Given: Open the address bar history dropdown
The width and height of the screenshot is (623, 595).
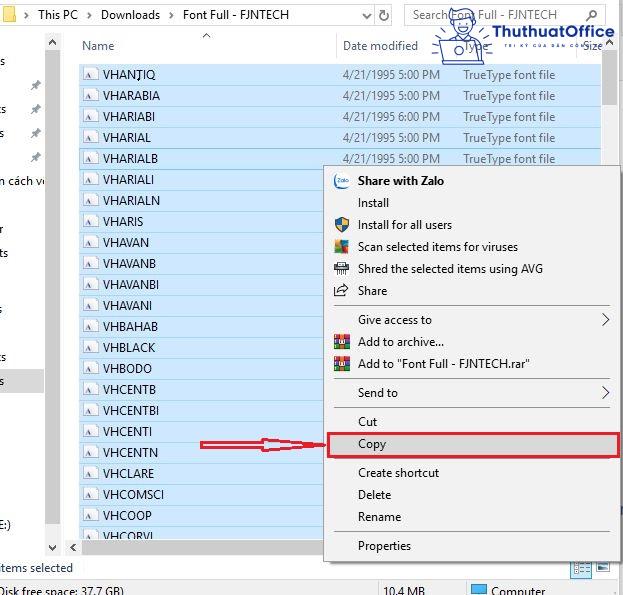Looking at the screenshot, I should click(x=367, y=16).
